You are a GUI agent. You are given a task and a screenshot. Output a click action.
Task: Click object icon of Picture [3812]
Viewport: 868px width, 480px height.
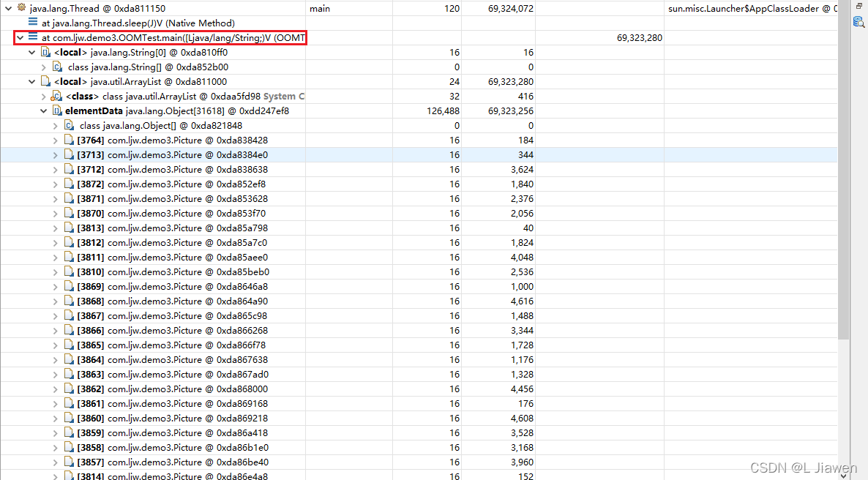(x=69, y=242)
